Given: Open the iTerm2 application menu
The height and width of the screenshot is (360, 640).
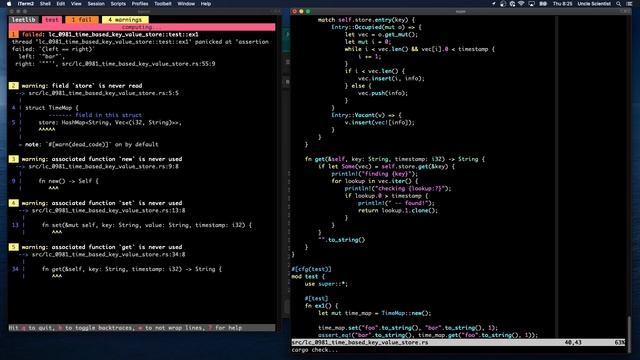Looking at the screenshot, I should pyautogui.click(x=26, y=4).
